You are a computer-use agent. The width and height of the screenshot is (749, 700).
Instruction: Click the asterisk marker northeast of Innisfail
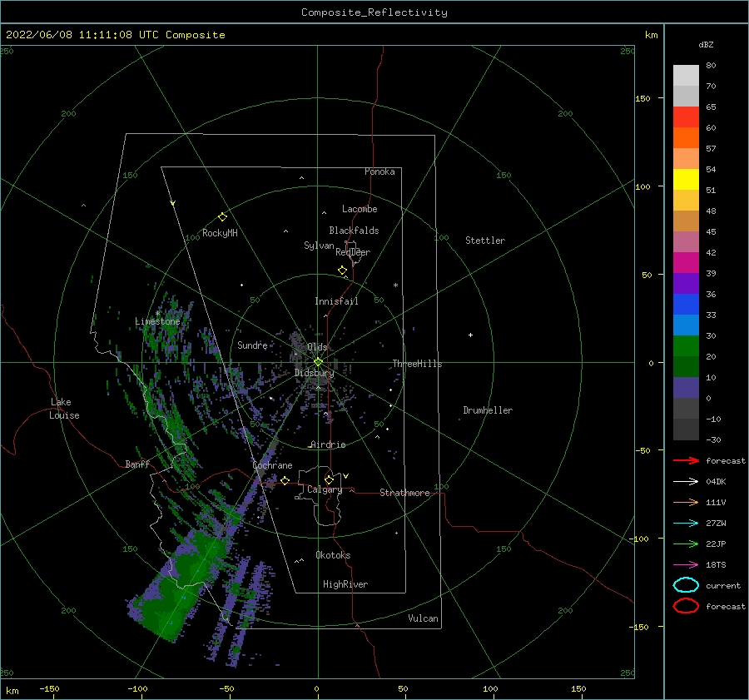pos(395,285)
